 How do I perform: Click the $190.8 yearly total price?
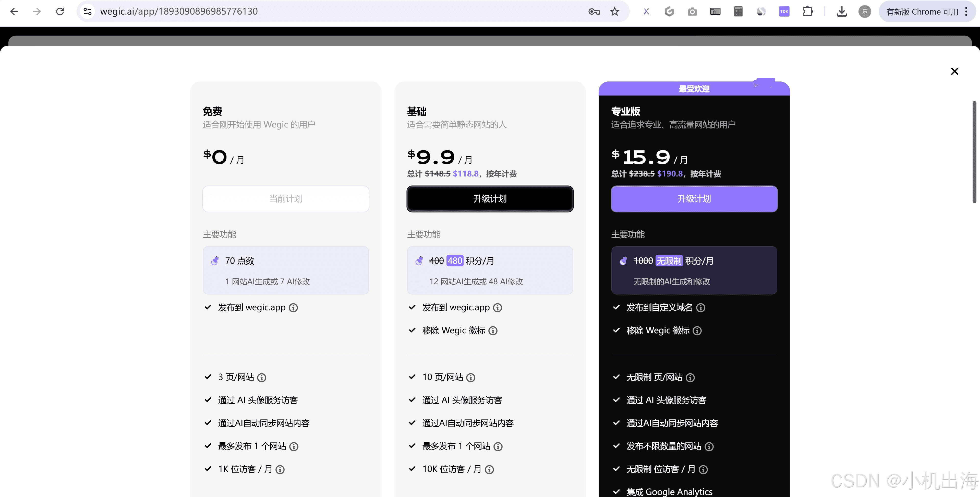point(670,173)
